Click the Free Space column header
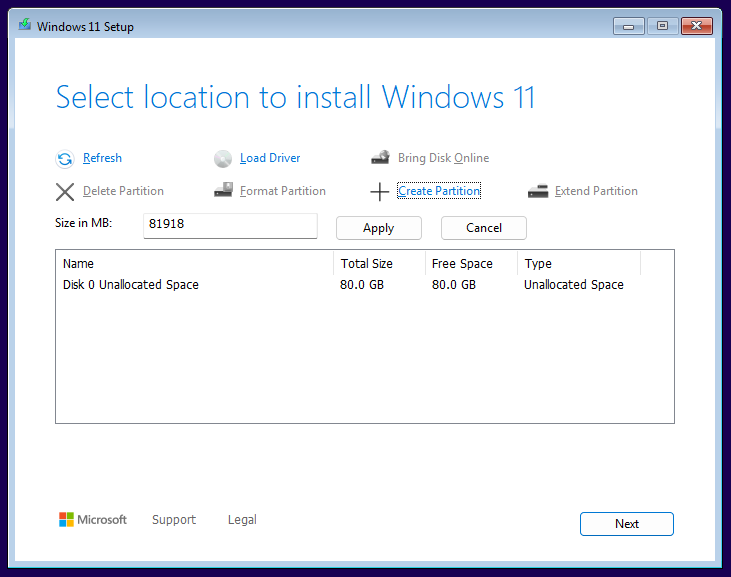The width and height of the screenshot is (731, 577). pyautogui.click(x=471, y=264)
